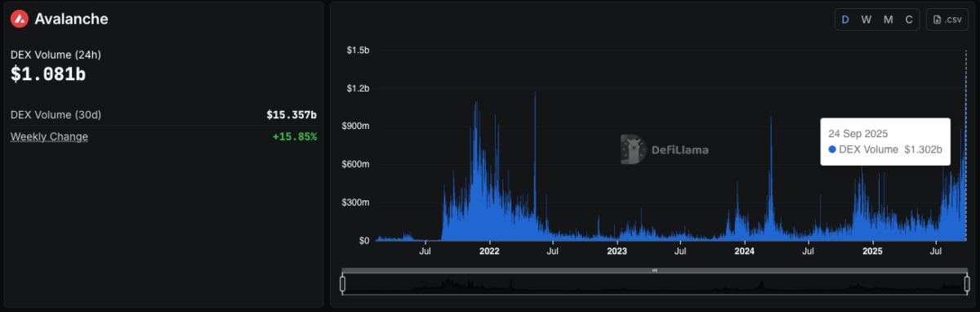980x312 pixels.
Task: Click the 2025 x-axis label
Action: tap(872, 252)
